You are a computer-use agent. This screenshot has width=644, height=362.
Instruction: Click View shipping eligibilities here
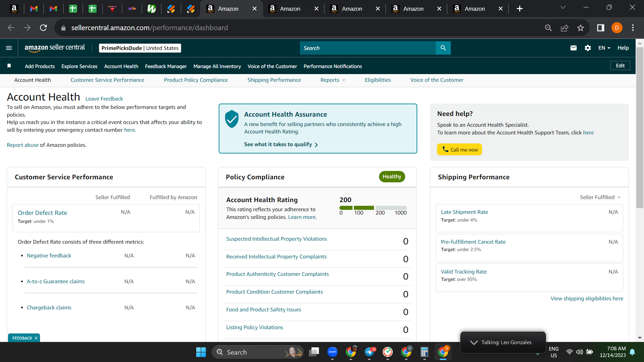[x=587, y=299]
